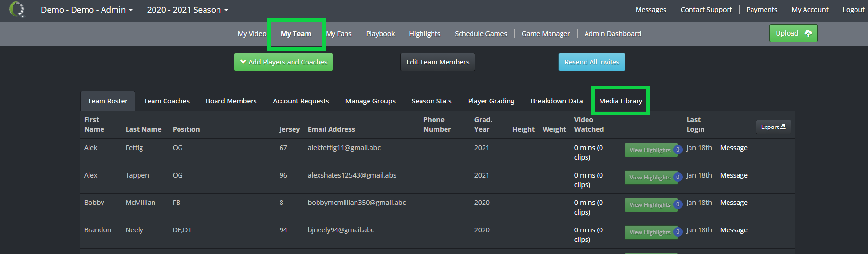Click DE,DT position cell
Image resolution: width=868 pixels, height=254 pixels.
click(182, 230)
